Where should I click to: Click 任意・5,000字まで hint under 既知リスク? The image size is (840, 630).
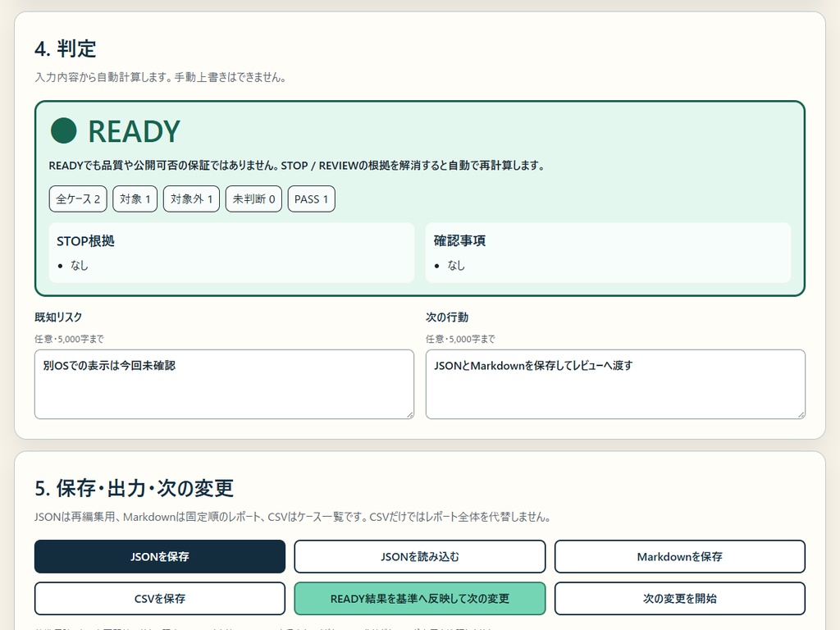click(69, 339)
